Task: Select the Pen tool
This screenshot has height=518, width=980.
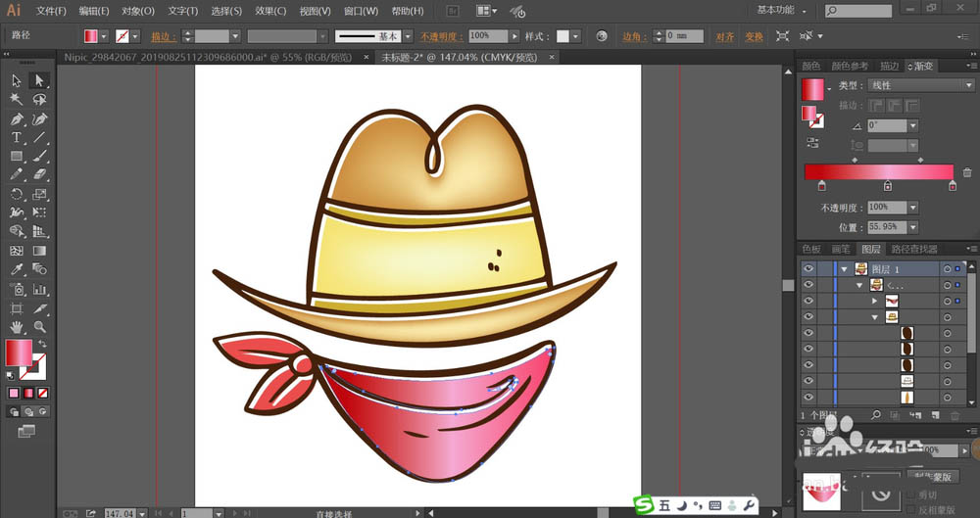Action: 17,118
